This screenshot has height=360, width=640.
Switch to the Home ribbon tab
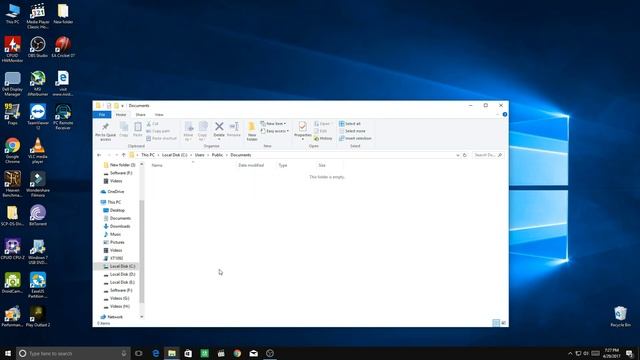tap(121, 115)
